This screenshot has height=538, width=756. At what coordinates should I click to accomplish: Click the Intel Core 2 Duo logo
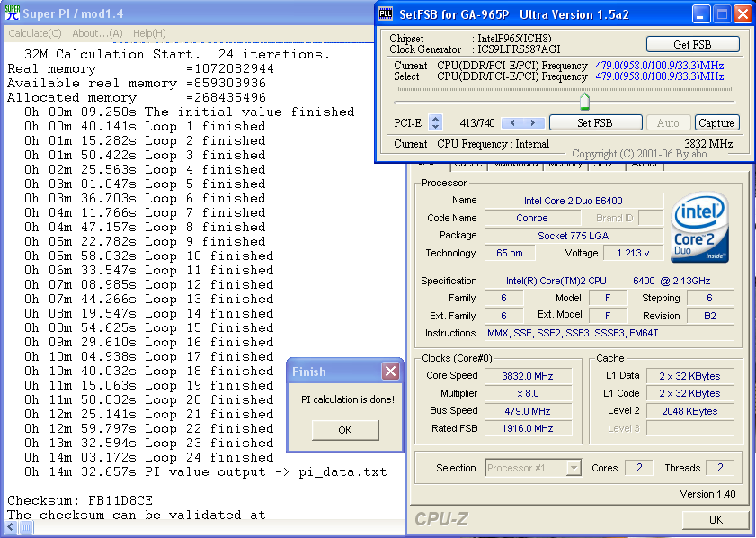699,228
